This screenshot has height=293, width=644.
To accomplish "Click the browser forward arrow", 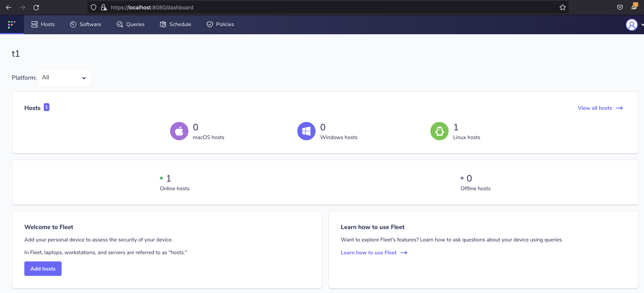I will tap(22, 7).
